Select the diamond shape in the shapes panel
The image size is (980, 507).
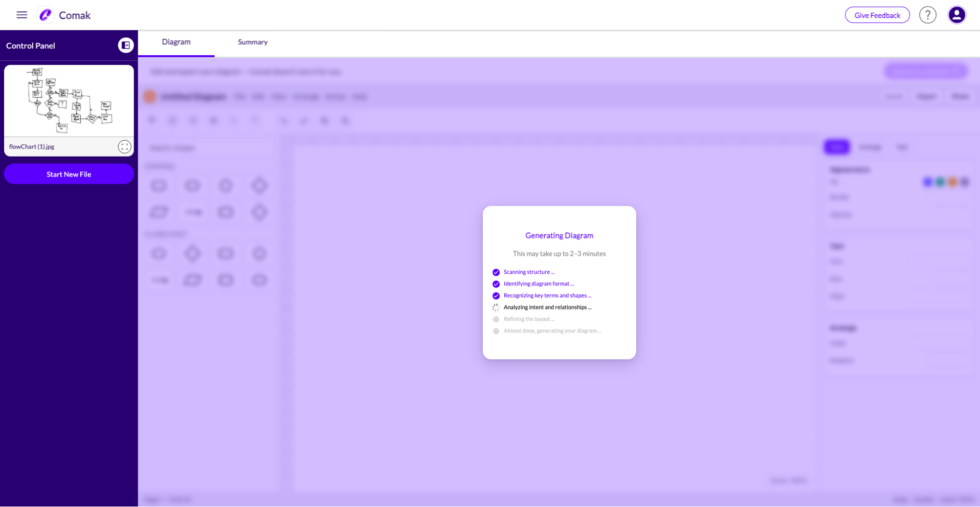[259, 185]
